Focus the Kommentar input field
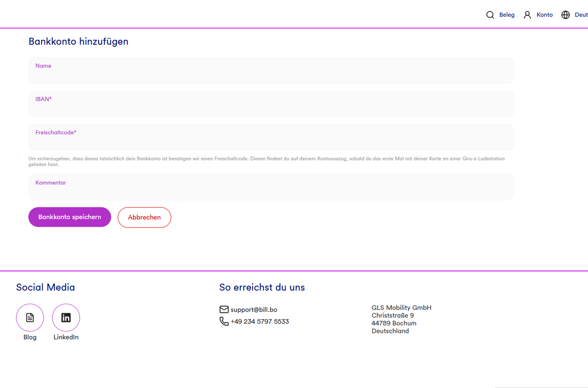The height and width of the screenshot is (388, 588). [271, 187]
